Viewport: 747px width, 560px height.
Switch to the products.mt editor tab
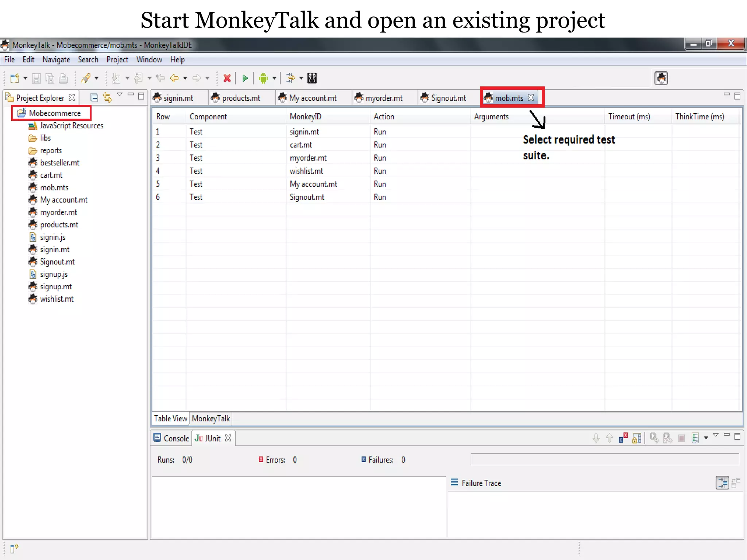241,98
